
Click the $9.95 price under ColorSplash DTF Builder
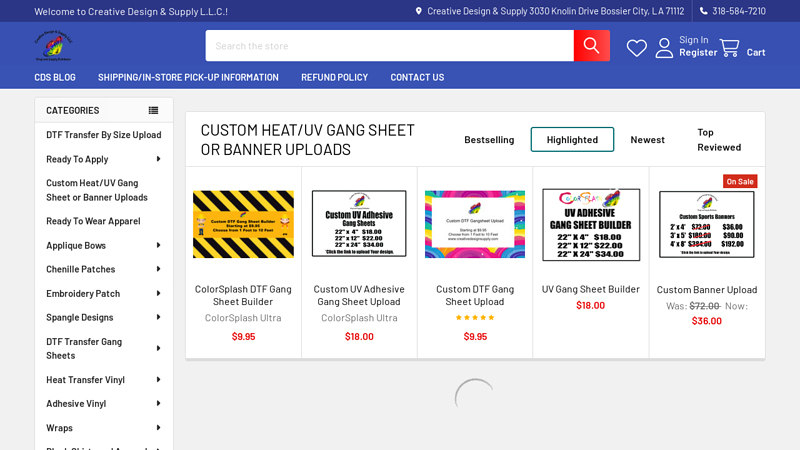pos(243,337)
